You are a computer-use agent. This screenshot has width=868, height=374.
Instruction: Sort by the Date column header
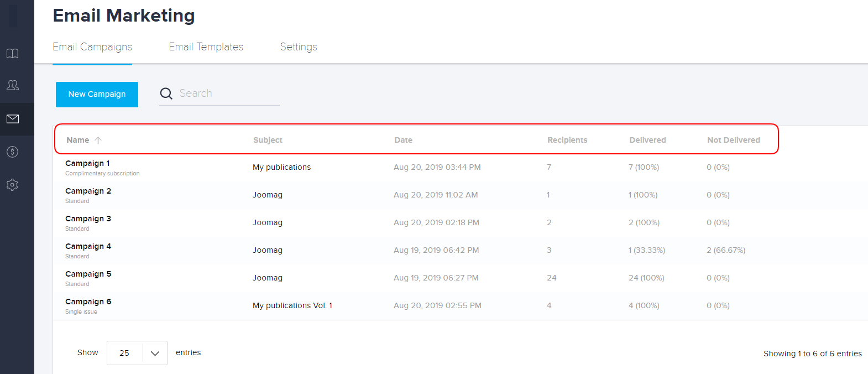point(403,140)
